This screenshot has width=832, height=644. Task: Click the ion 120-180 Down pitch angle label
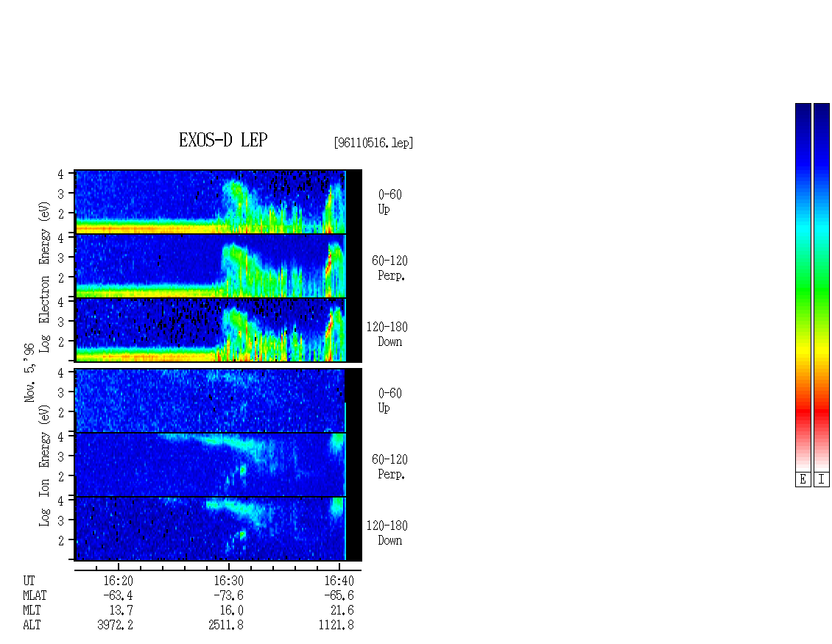pos(387,533)
